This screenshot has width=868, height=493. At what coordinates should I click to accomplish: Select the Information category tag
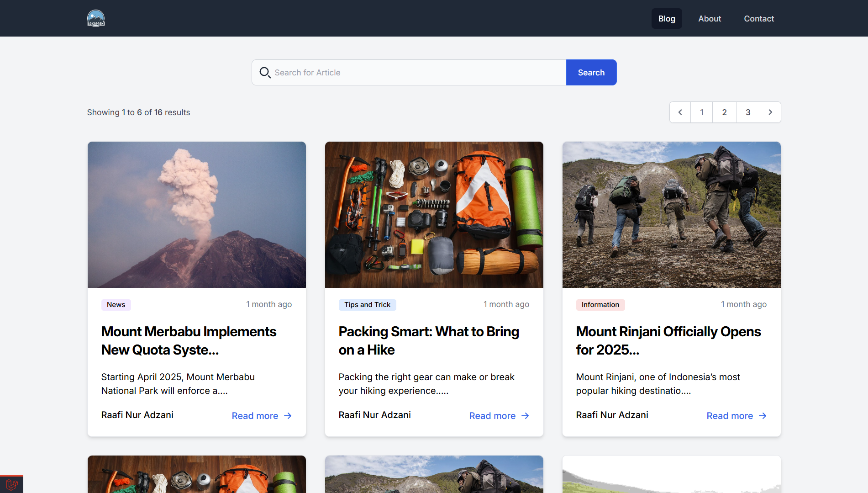click(600, 305)
